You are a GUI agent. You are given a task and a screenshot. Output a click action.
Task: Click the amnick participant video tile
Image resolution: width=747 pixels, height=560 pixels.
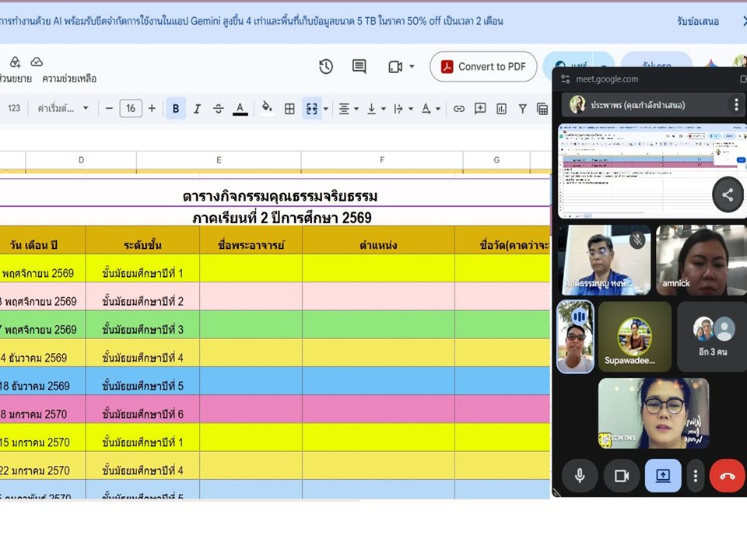[x=701, y=260]
